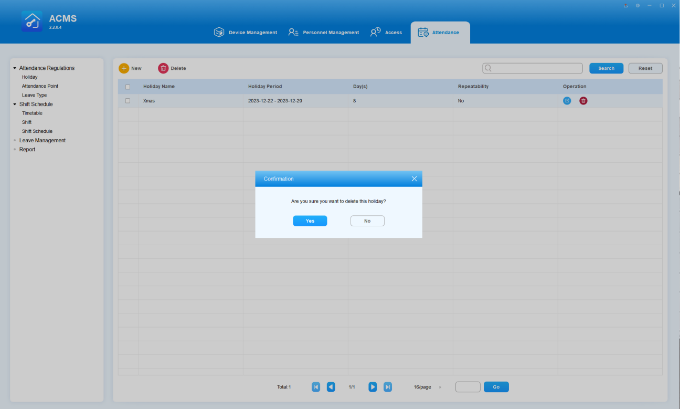Image resolution: width=680 pixels, height=409 pixels.
Task: Click the holiday search input field
Action: [532, 68]
